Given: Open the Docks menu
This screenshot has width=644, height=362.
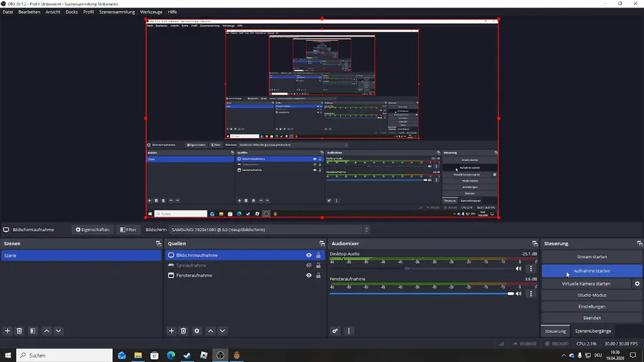Looking at the screenshot, I should [x=72, y=12].
